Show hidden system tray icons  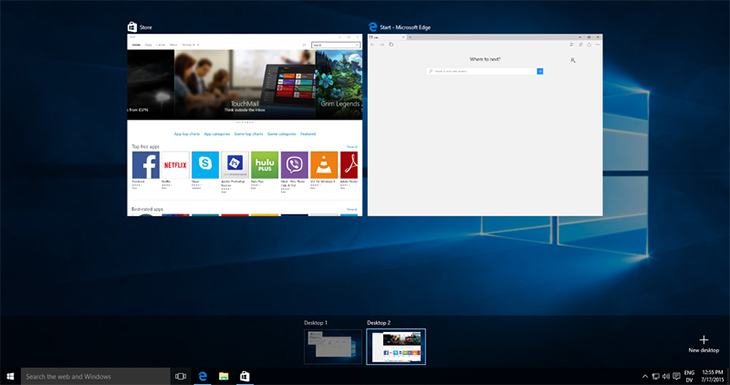(645, 376)
